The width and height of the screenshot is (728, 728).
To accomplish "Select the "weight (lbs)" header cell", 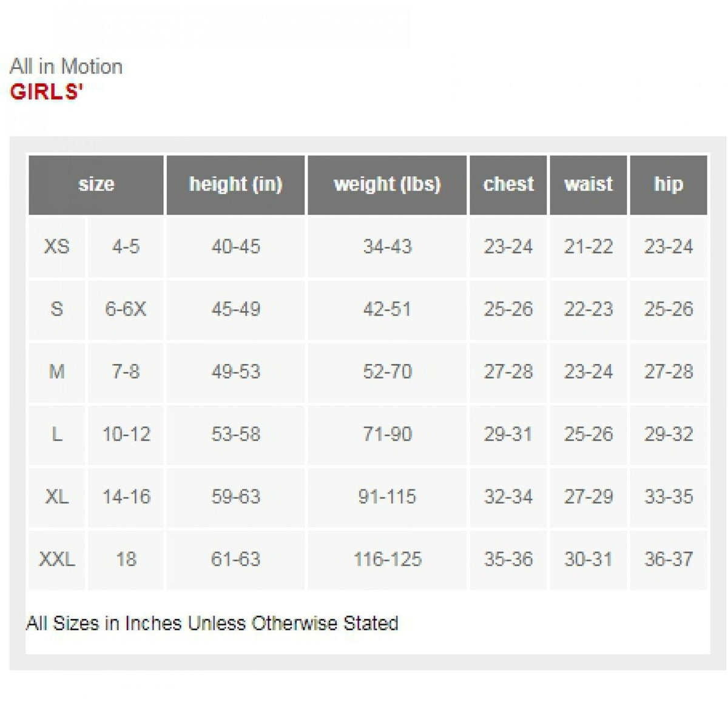I will coord(387,184).
